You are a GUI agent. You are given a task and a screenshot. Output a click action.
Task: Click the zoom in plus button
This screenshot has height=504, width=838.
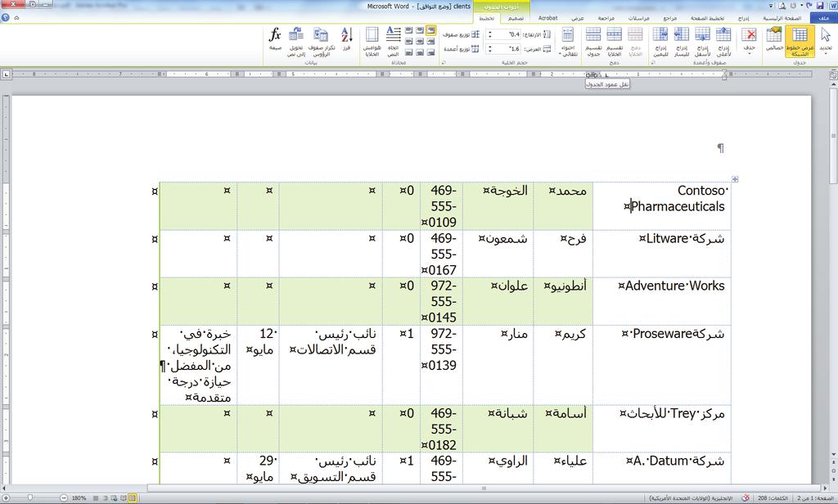point(6,497)
